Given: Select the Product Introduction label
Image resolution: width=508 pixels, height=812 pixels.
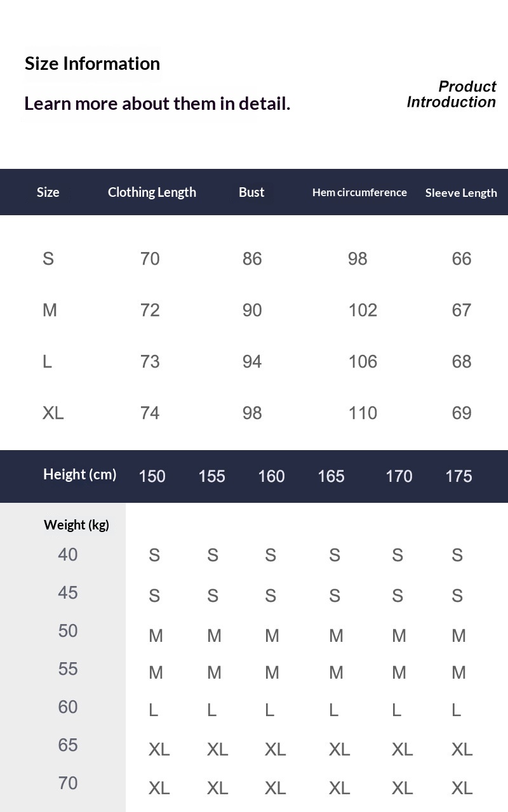Looking at the screenshot, I should [x=451, y=94].
